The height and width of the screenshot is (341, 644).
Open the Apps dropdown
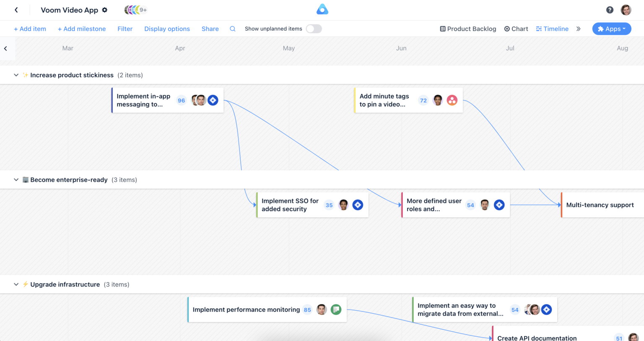pyautogui.click(x=612, y=29)
